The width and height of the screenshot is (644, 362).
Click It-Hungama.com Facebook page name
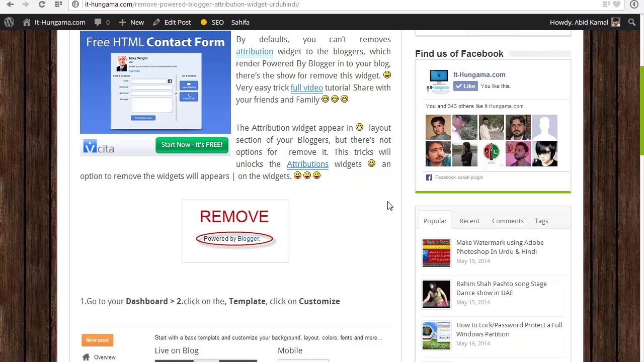tap(479, 74)
